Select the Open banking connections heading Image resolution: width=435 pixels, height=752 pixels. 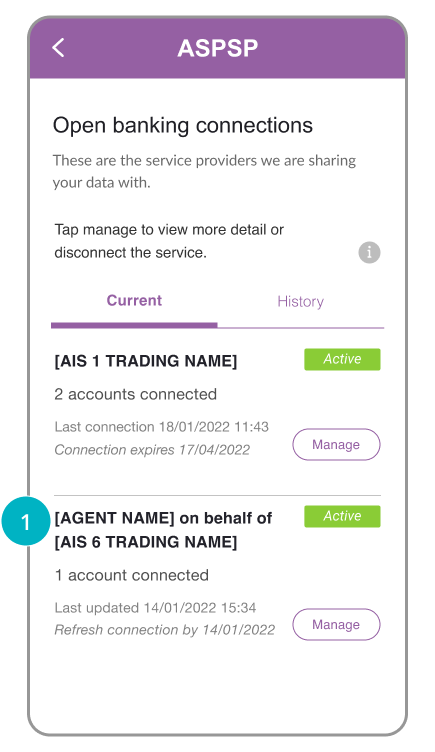point(183,126)
